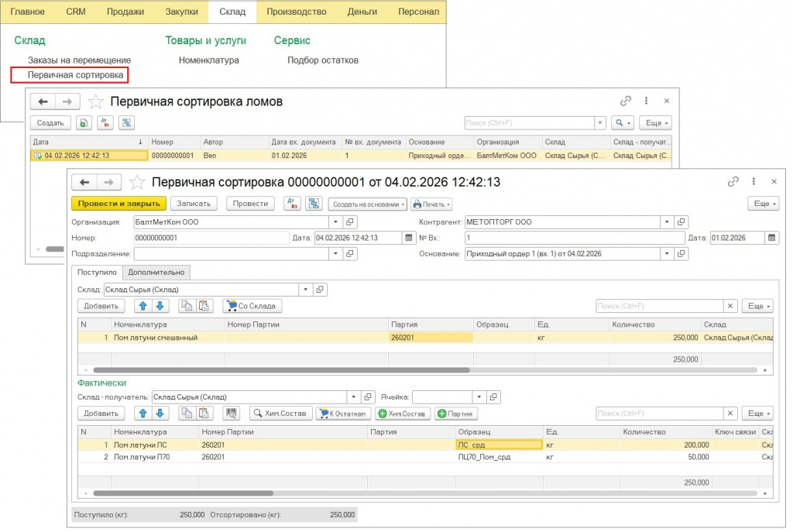793x532 pixels.
Task: Move the Фактически row down with blue arrow
Action: pos(159,414)
